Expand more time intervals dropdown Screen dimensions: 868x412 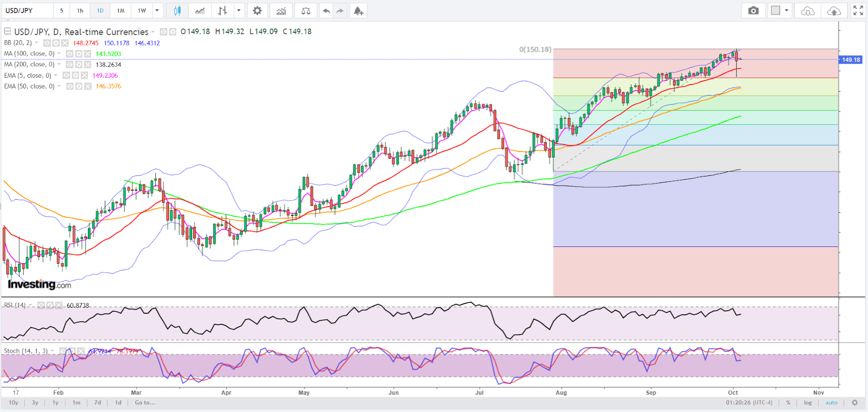[x=157, y=10]
